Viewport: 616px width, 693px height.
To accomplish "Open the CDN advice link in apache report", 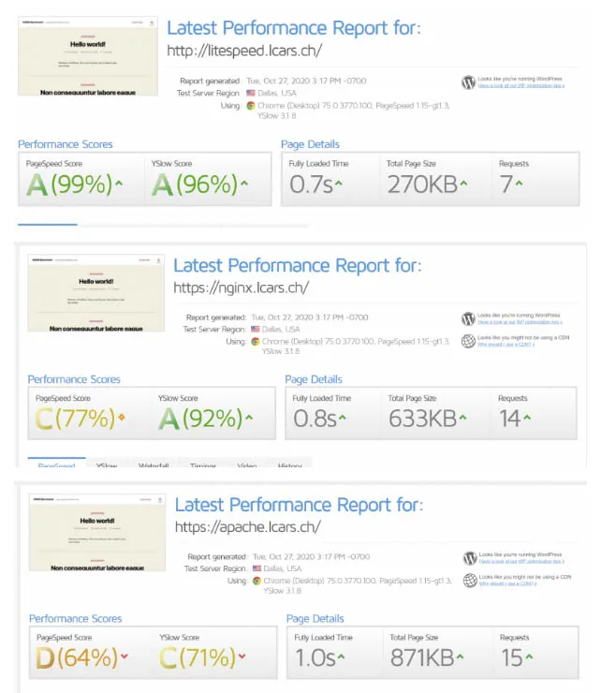I will tap(507, 583).
